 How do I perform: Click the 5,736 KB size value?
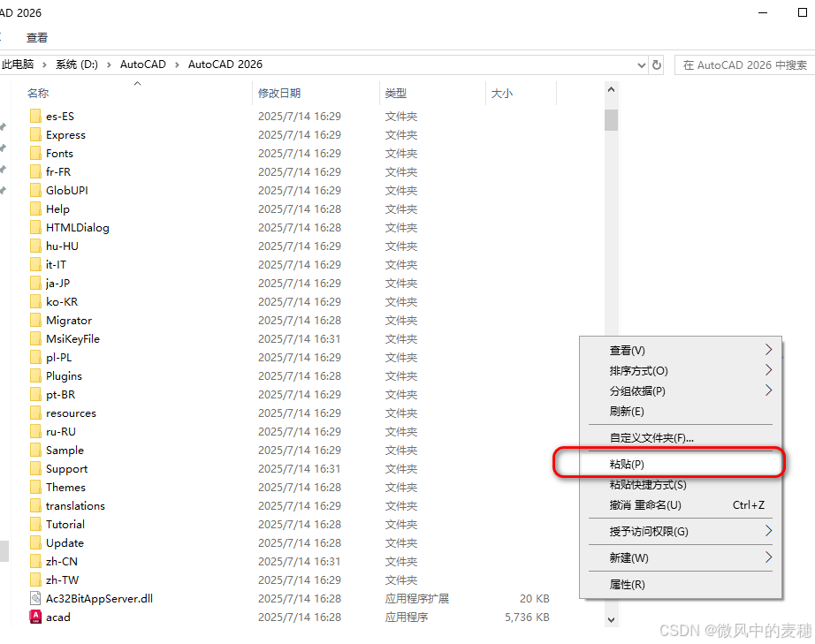point(527,617)
